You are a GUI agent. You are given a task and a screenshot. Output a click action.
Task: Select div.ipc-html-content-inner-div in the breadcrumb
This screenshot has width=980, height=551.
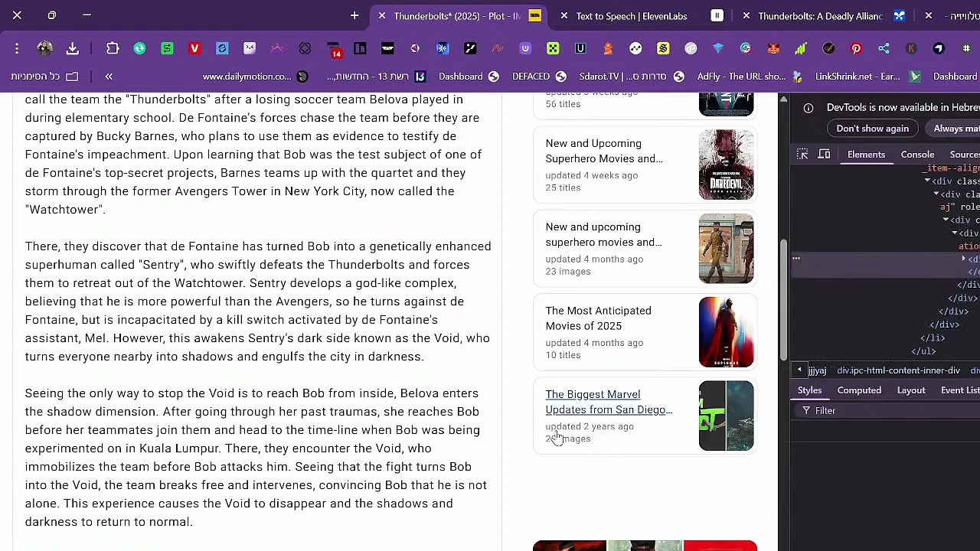pyautogui.click(x=898, y=370)
